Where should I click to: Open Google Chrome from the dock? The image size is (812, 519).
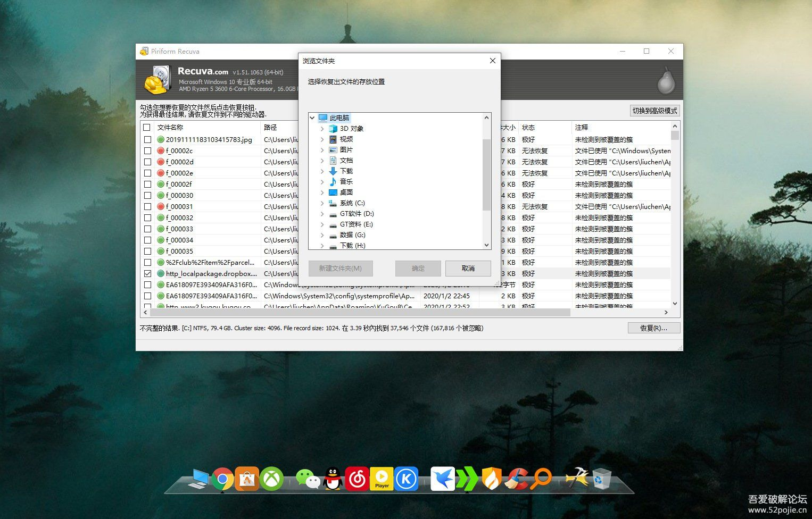[x=222, y=479]
